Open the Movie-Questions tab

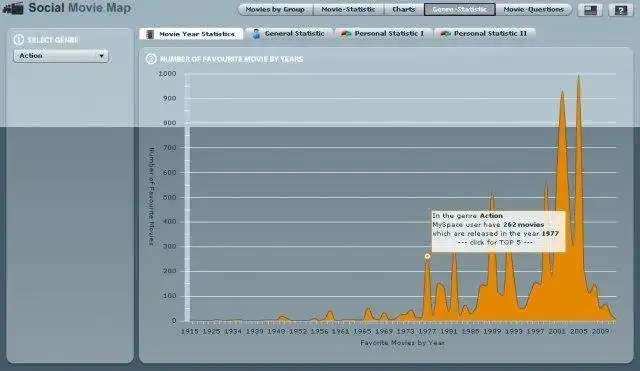click(533, 9)
